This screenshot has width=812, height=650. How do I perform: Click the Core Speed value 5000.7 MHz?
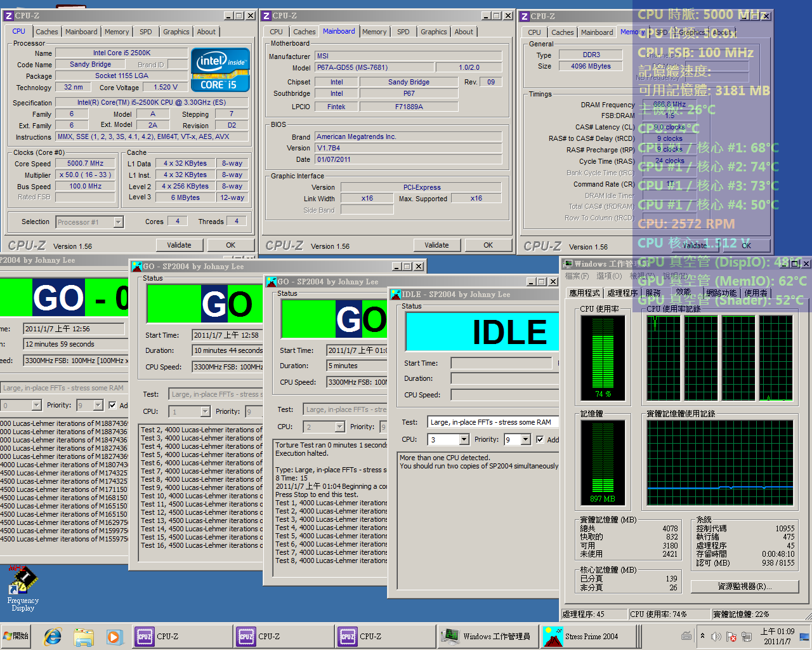(86, 163)
